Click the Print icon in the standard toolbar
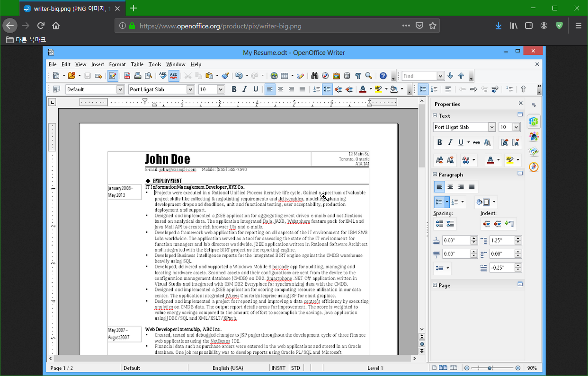 (x=138, y=76)
